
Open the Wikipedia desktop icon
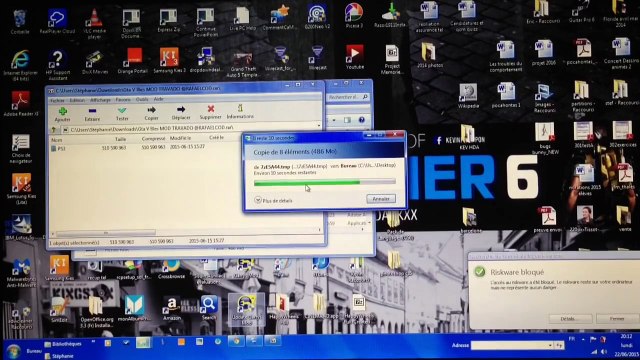468,96
